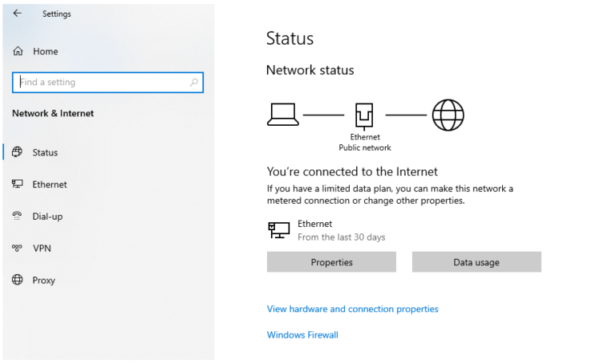This screenshot has width=616, height=364.
Task: Click the back arrow icon
Action: pos(17,14)
